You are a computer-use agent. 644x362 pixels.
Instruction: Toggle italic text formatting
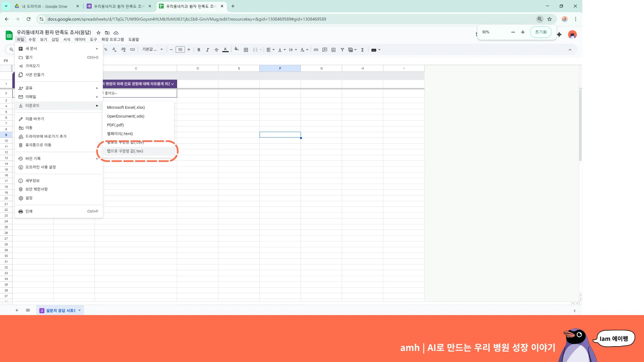[x=207, y=50]
